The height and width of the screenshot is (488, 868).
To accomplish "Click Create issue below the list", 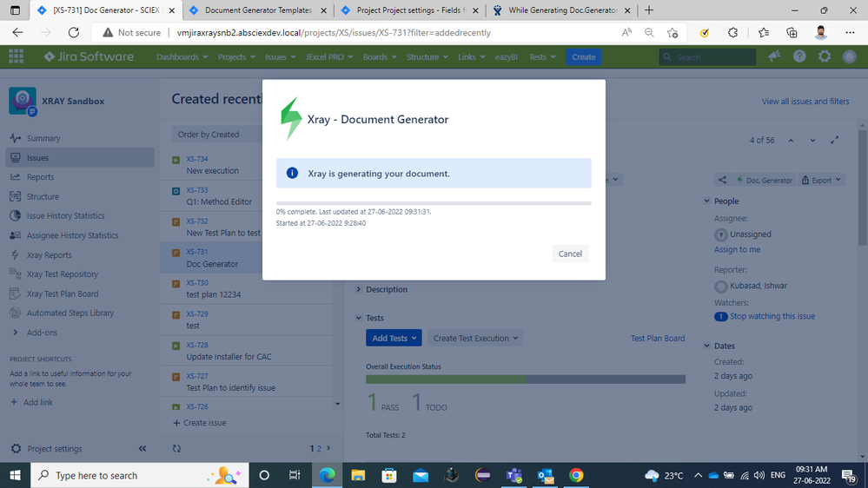I will (x=199, y=423).
